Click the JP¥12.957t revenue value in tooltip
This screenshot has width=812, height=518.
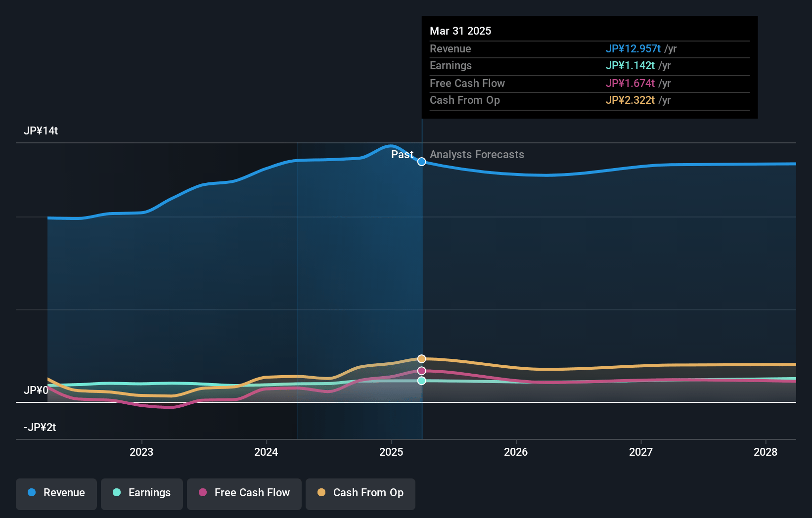click(x=633, y=48)
